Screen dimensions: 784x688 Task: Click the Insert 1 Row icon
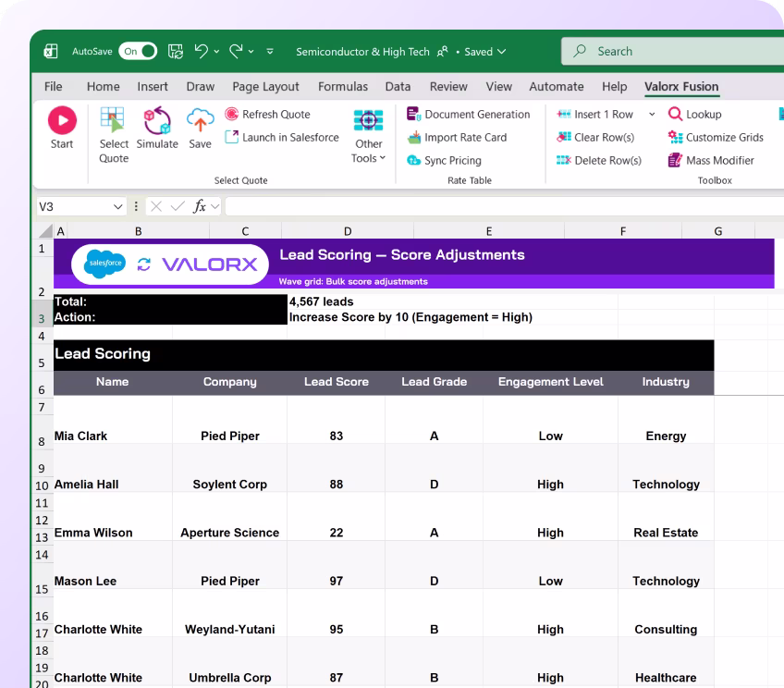pos(564,114)
